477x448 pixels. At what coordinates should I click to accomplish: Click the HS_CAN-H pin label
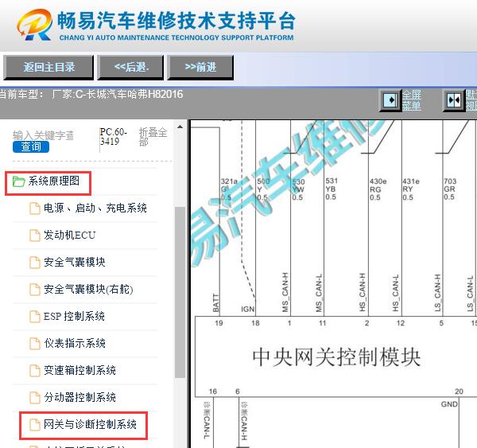point(363,292)
